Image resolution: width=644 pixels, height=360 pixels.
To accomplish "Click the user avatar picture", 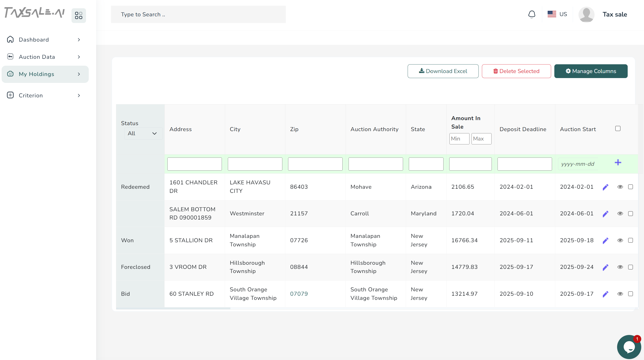I will pos(586,14).
